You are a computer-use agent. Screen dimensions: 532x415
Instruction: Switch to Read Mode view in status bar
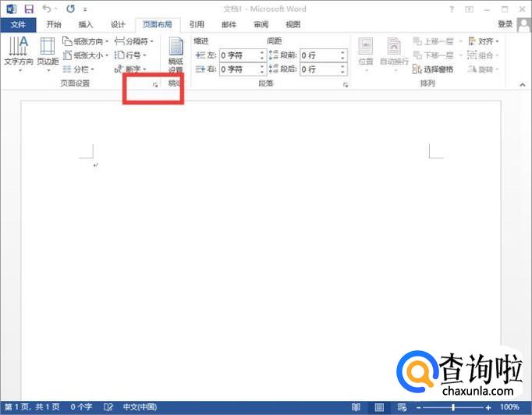[x=356, y=407]
